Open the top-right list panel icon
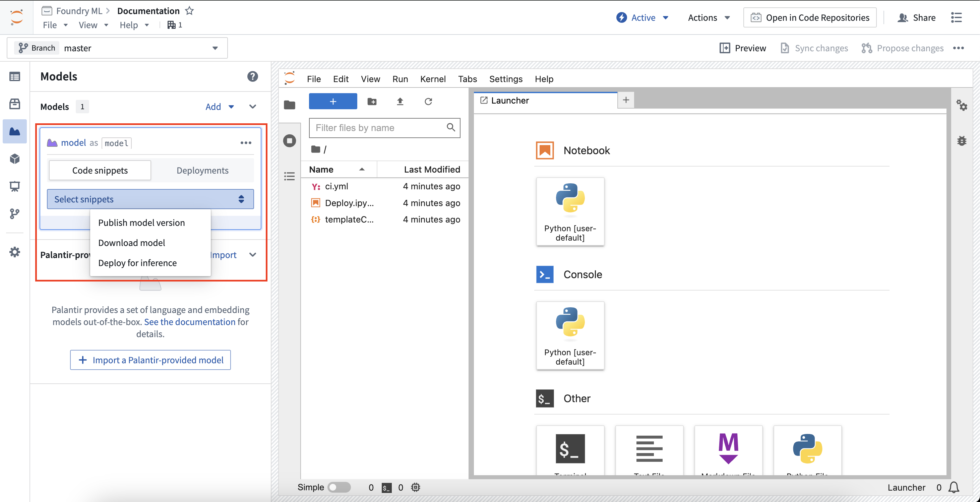 tap(956, 17)
